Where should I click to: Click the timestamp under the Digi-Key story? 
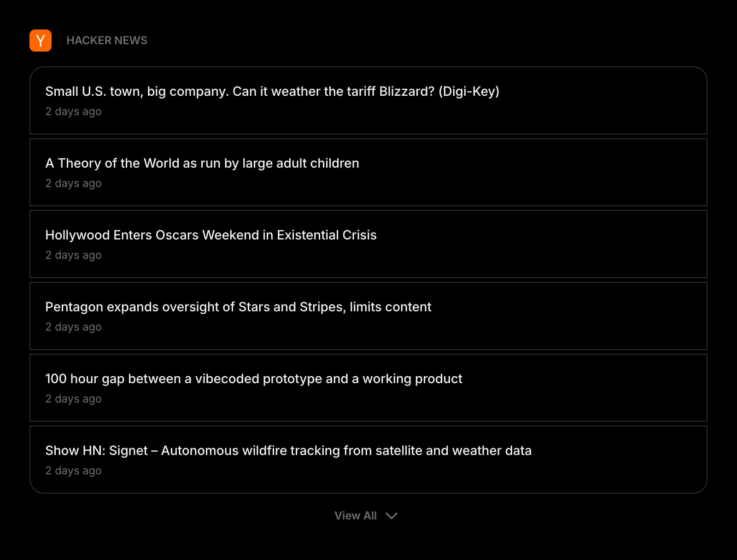(x=73, y=111)
